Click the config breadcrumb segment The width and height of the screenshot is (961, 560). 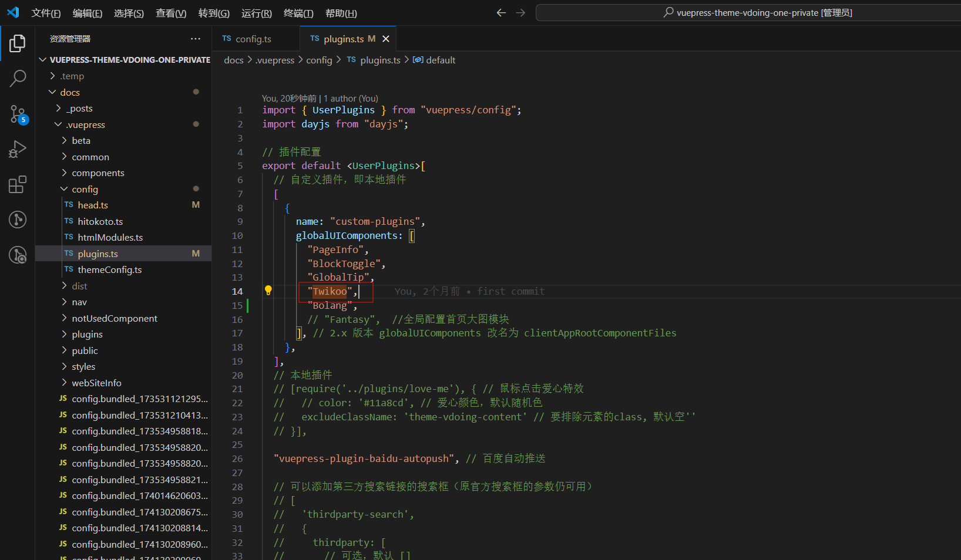click(x=319, y=60)
